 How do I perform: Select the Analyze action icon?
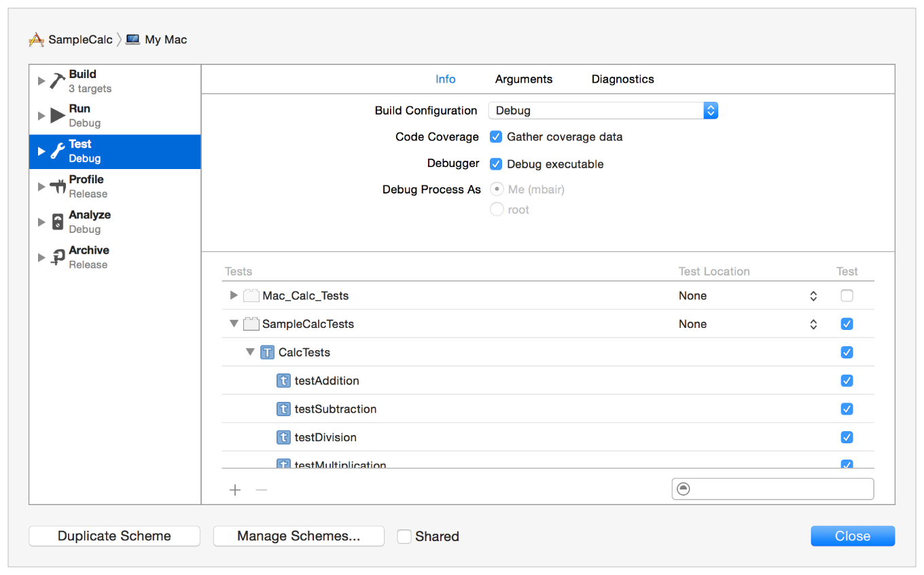tap(58, 222)
